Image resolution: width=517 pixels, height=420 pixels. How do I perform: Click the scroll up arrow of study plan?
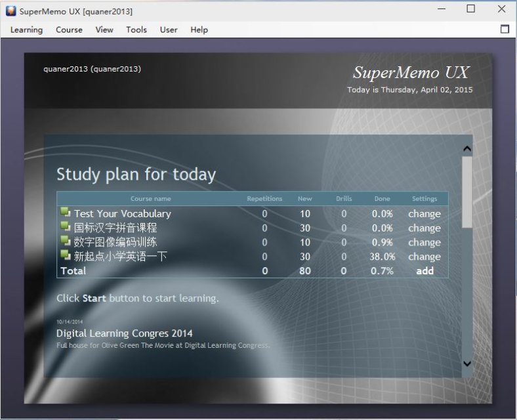467,149
